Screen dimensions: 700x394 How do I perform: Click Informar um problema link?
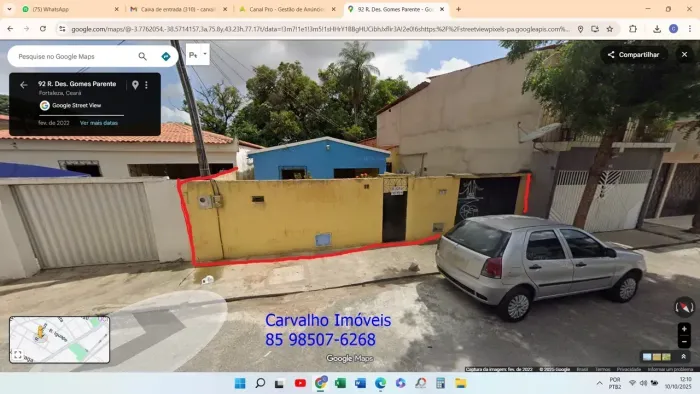pyautogui.click(x=670, y=369)
